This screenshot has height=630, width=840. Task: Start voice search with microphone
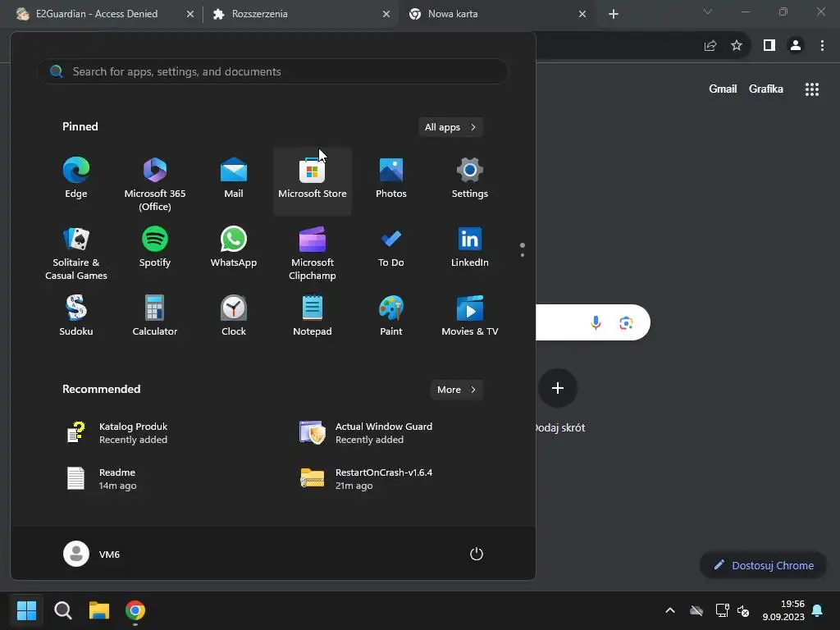596,322
